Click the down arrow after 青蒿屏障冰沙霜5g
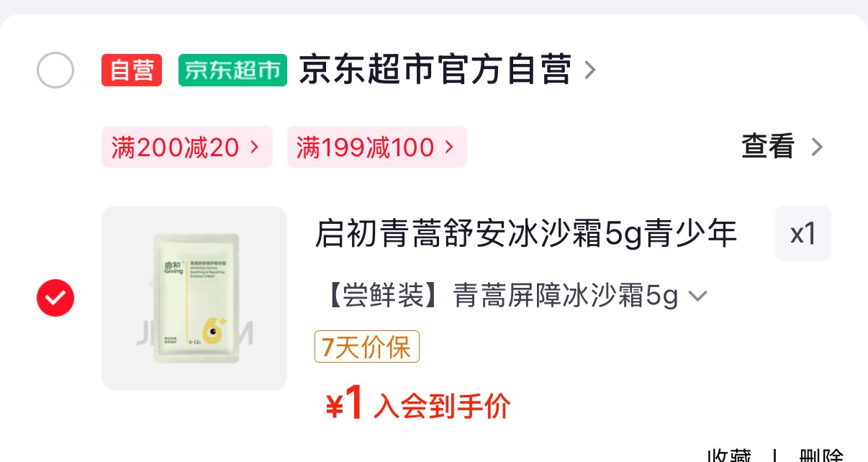 click(698, 296)
